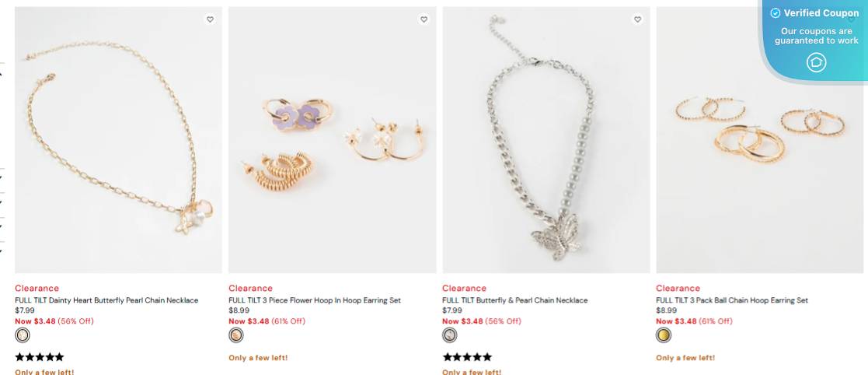Viewport: 868px width, 375px height.
Task: Add Butterfly & Pearl Chain Necklace to wishlist
Action: [x=637, y=19]
